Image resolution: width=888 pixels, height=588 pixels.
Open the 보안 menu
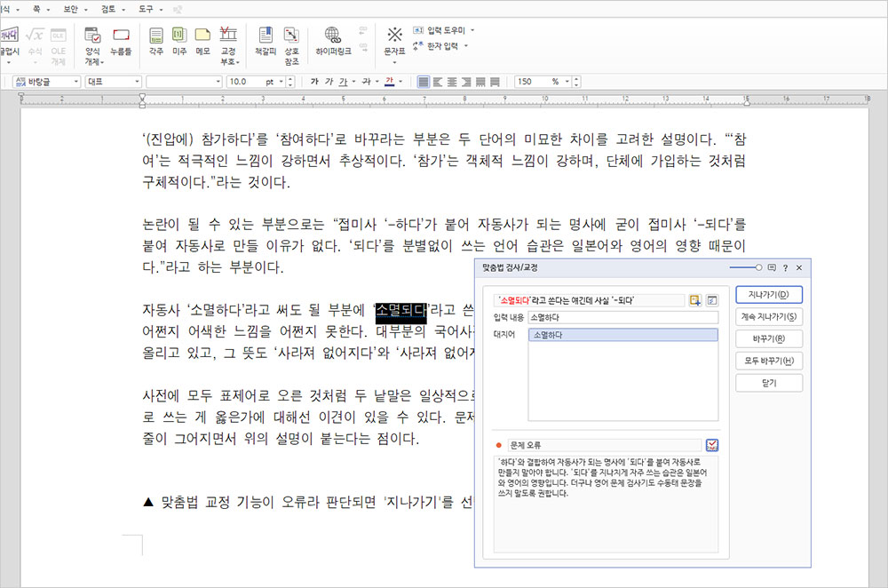point(75,9)
